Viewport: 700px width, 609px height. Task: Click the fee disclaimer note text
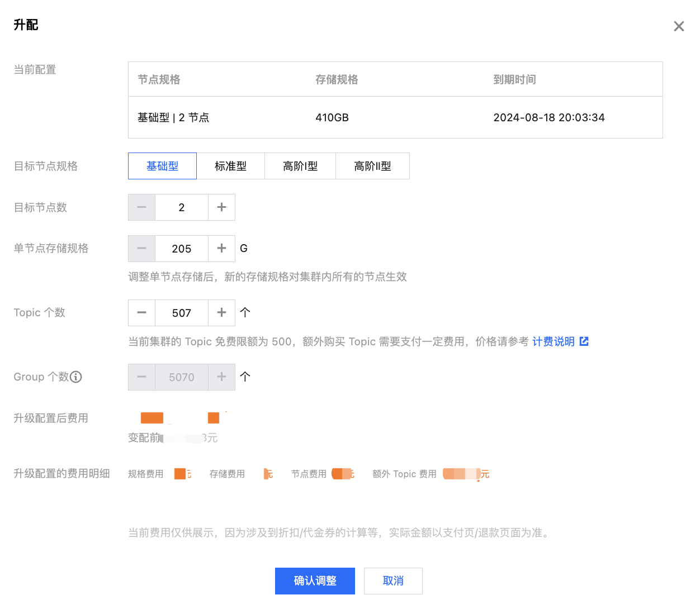(x=340, y=532)
